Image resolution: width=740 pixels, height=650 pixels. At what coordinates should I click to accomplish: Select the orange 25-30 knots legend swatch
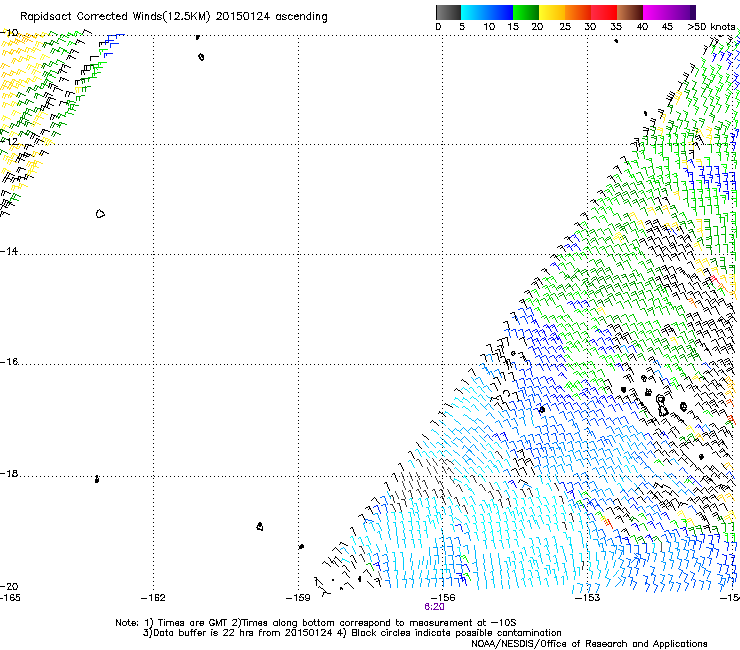pyautogui.click(x=578, y=12)
